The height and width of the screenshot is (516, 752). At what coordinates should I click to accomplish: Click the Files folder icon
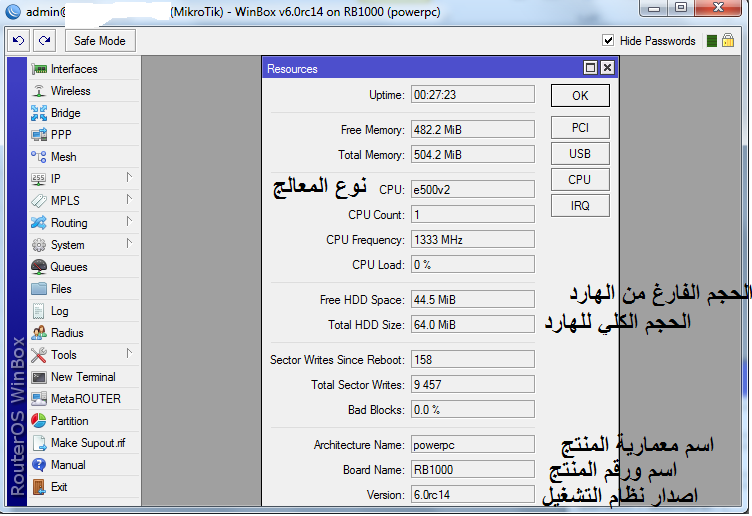(39, 289)
